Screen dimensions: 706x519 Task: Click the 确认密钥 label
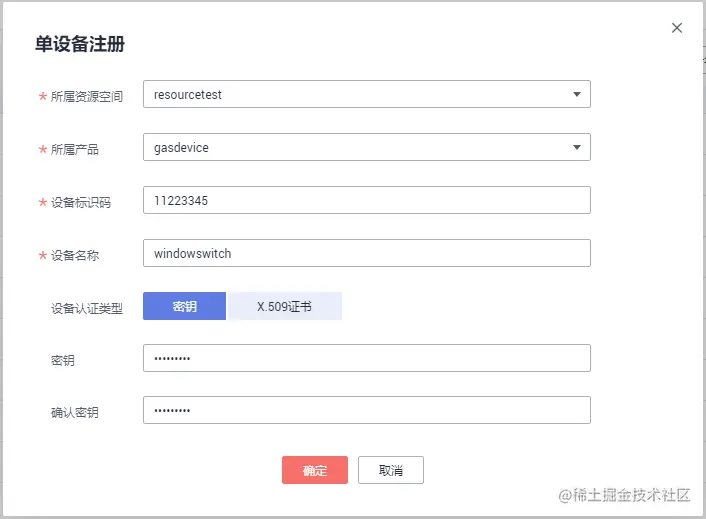coord(75,412)
